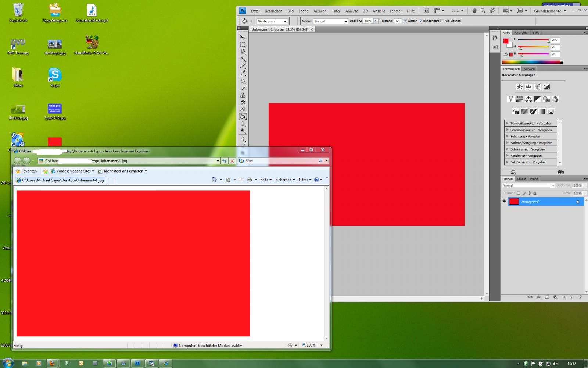
Task: Open the layer effects fx menu
Action: pos(539,297)
